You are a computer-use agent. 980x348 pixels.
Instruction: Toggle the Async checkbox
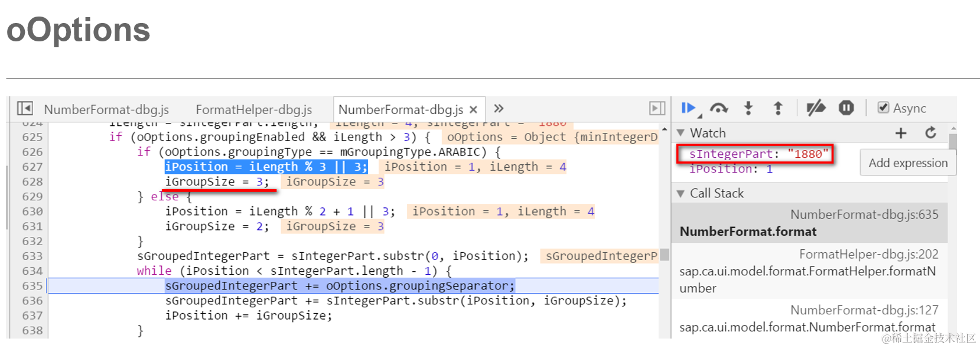pyautogui.click(x=884, y=108)
